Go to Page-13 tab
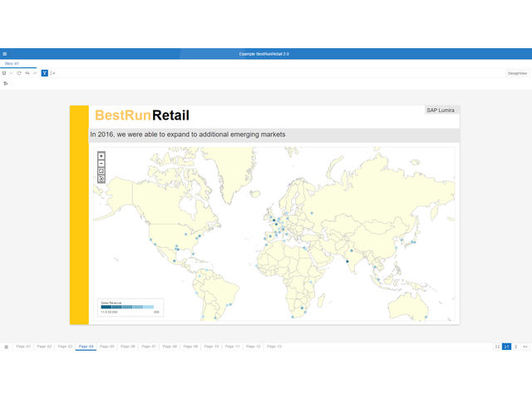The height and width of the screenshot is (399, 532). [274, 346]
